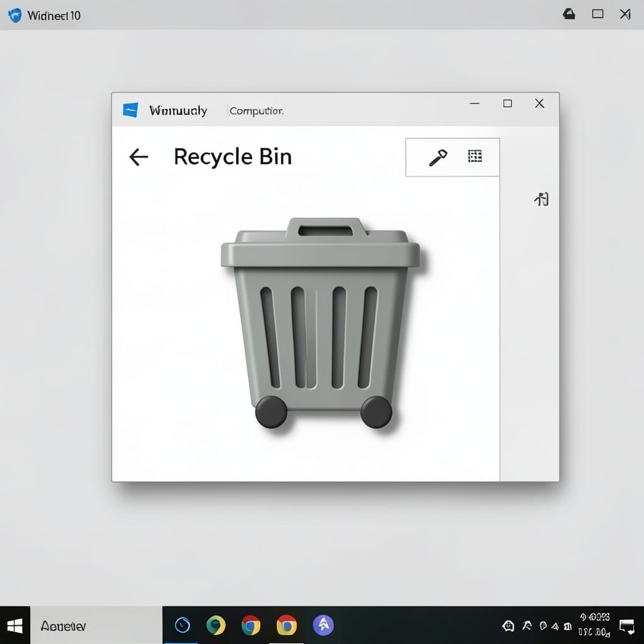
Task: Click the back arrow beside Recycle Bin
Action: point(138,157)
